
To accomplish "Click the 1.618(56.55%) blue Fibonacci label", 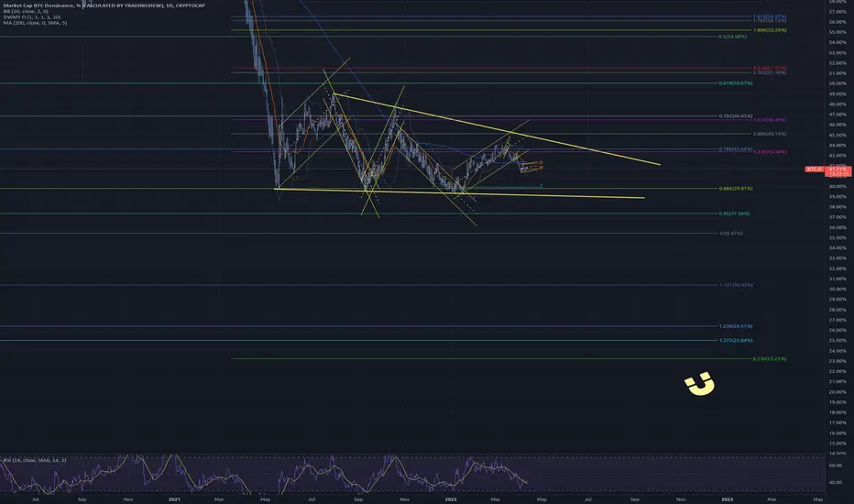I will click(x=770, y=16).
